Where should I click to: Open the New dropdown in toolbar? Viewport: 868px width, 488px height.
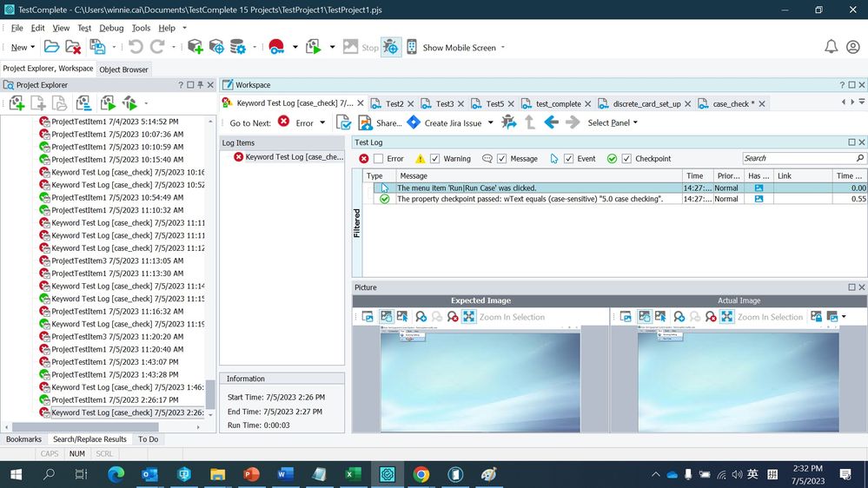23,47
